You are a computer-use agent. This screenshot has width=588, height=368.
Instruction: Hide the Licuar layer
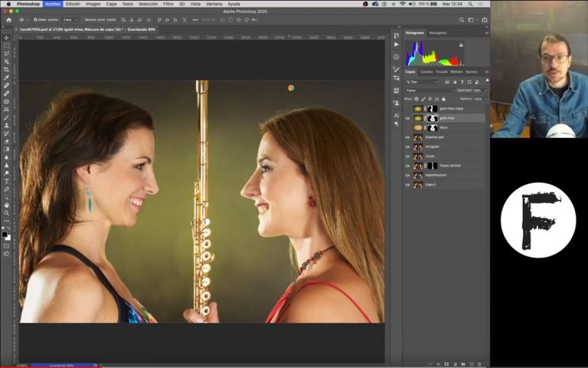click(407, 156)
